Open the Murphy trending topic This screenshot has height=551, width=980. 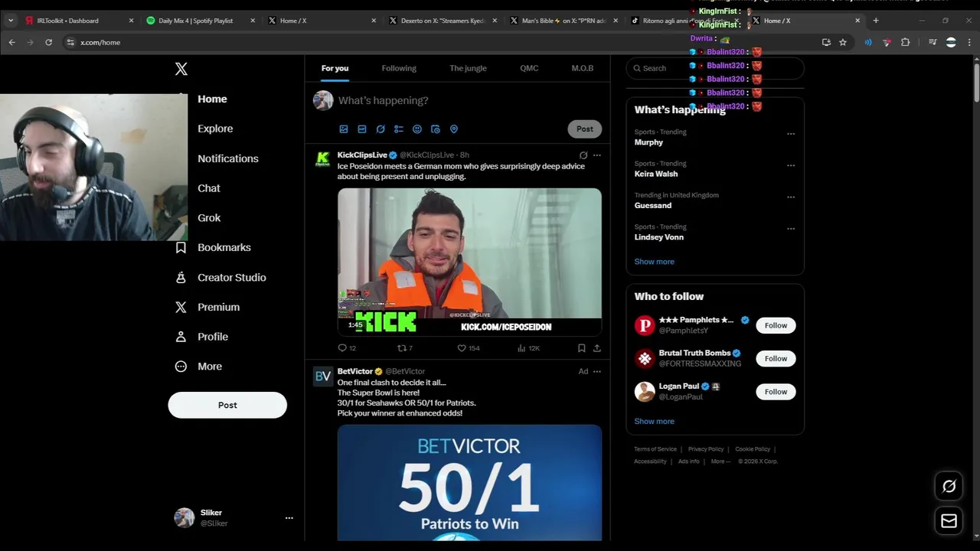(x=648, y=142)
